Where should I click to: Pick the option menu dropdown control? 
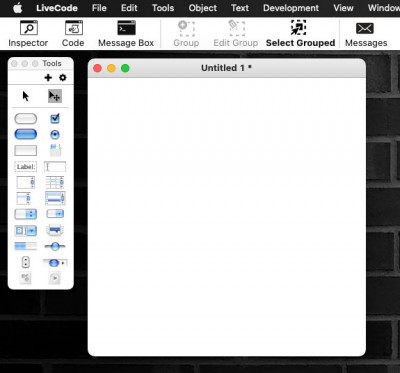[x=26, y=214]
